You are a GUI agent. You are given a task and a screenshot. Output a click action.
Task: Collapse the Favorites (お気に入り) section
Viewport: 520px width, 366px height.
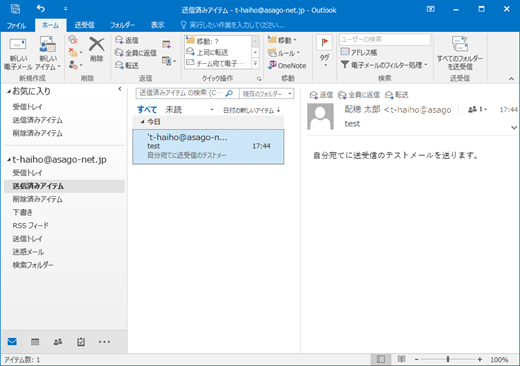point(9,91)
